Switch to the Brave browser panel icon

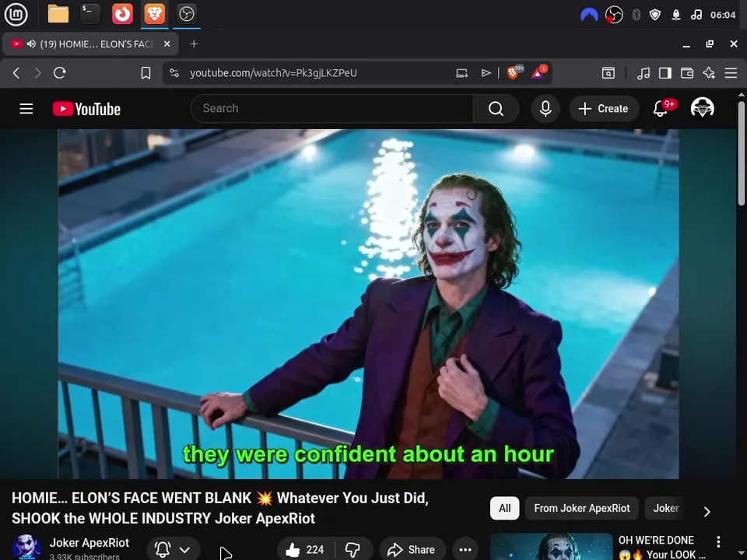[x=154, y=14]
